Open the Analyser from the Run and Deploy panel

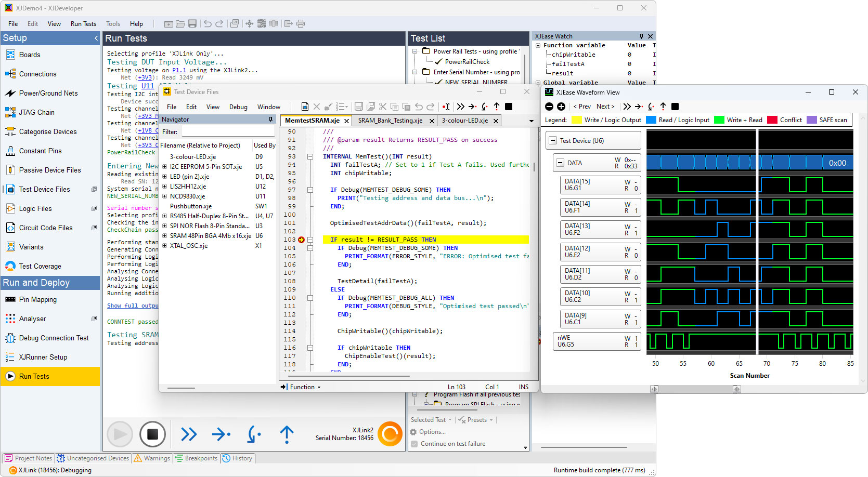point(33,319)
